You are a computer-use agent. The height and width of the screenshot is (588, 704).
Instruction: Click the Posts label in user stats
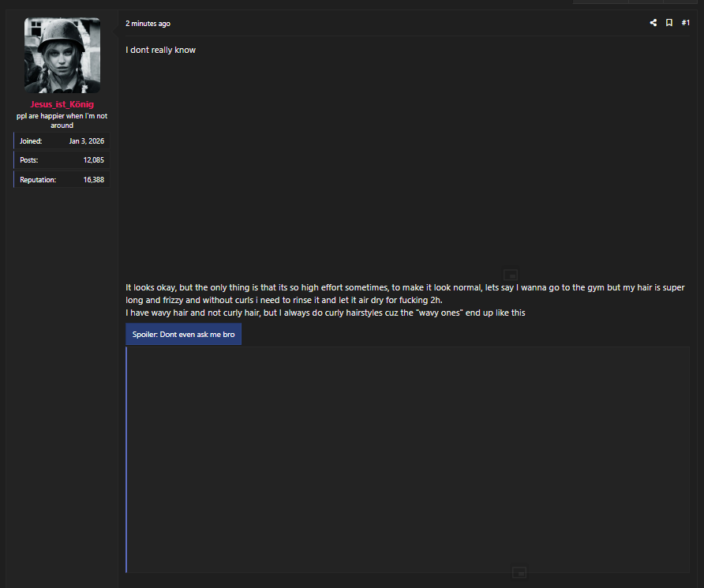28,159
